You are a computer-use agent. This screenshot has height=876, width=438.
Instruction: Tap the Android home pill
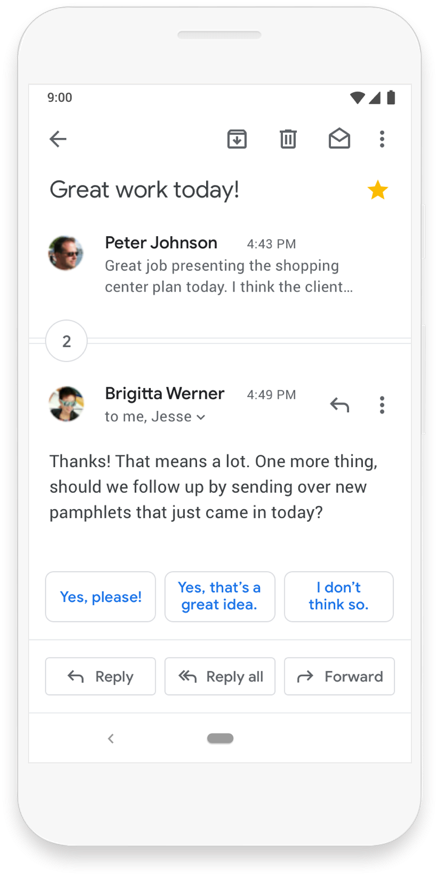click(220, 739)
